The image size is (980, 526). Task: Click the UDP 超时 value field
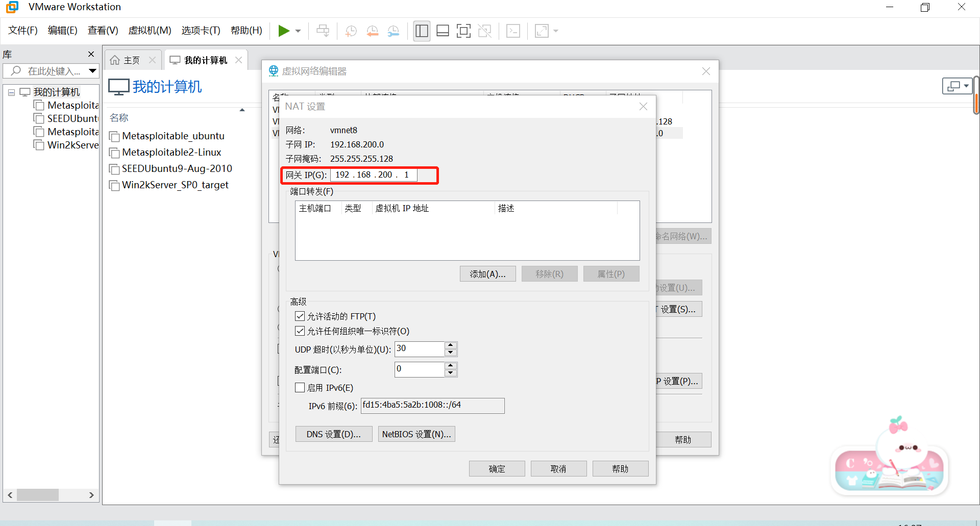click(x=420, y=349)
